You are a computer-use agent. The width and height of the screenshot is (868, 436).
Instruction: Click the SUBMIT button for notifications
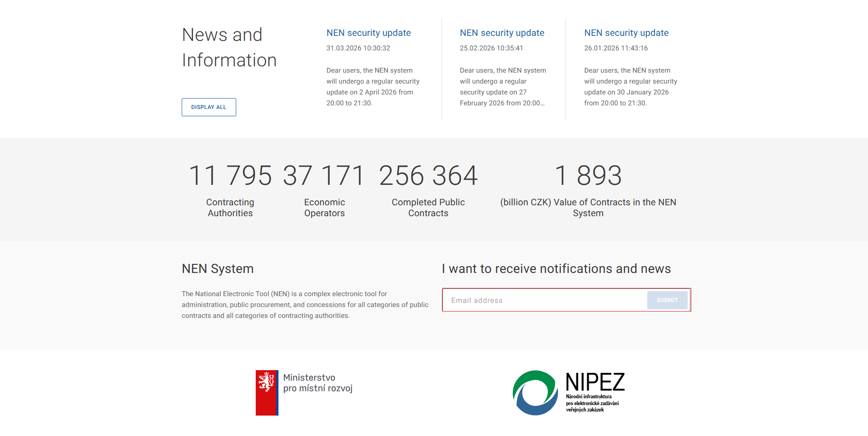coord(667,300)
